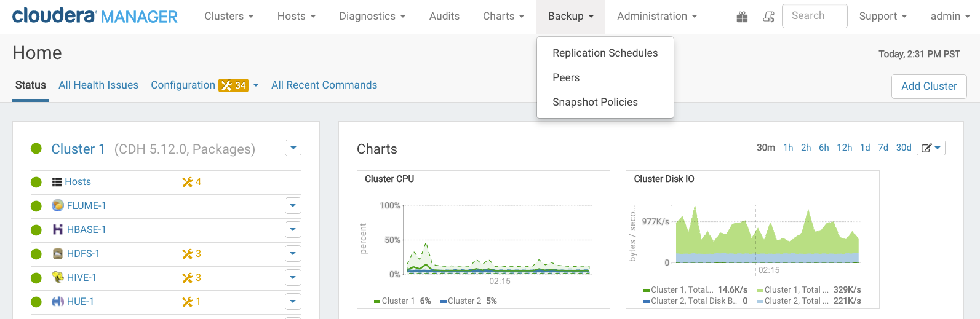Click the Hosts wrench warning icon
This screenshot has height=319, width=980.
pyautogui.click(x=188, y=182)
